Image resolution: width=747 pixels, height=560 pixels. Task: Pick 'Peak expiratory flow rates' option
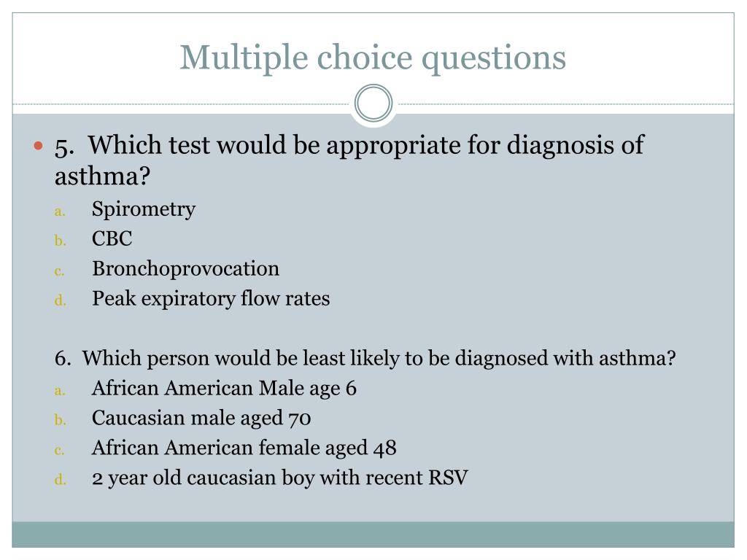coord(211,299)
